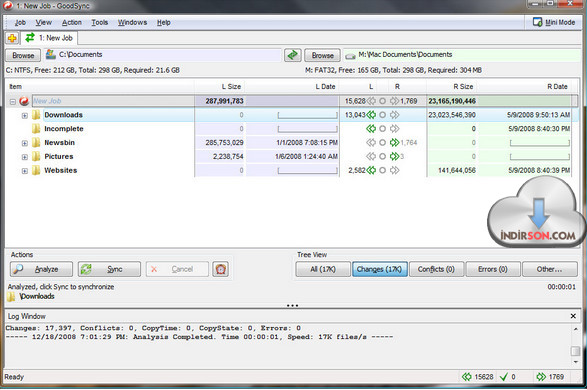The height and width of the screenshot is (390, 587).
Task: Click the Item column header
Action: (x=100, y=86)
